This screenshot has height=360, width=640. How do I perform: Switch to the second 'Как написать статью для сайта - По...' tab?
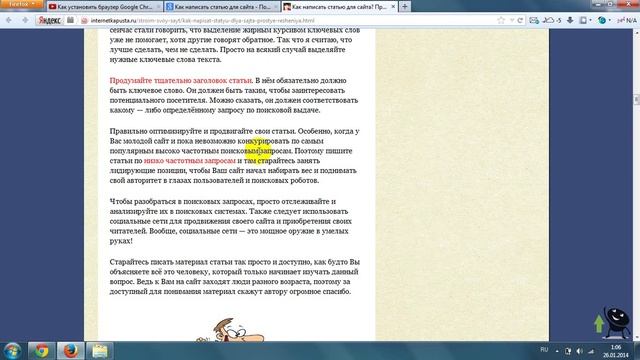pos(222,7)
